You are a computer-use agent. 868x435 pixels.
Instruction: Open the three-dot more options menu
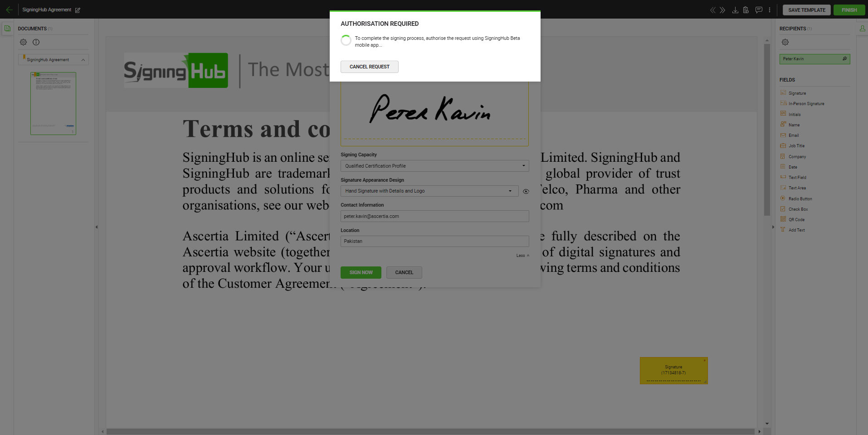[x=770, y=10]
